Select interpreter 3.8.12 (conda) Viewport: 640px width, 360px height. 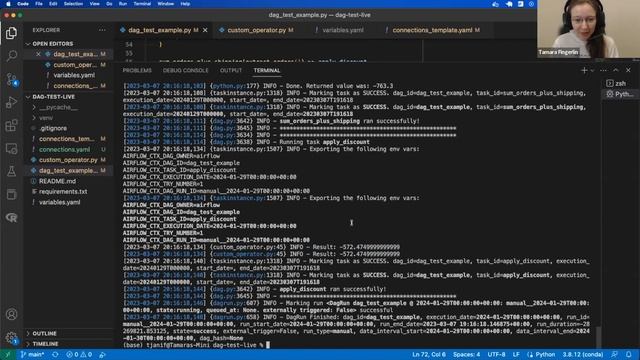pyautogui.click(x=582, y=354)
